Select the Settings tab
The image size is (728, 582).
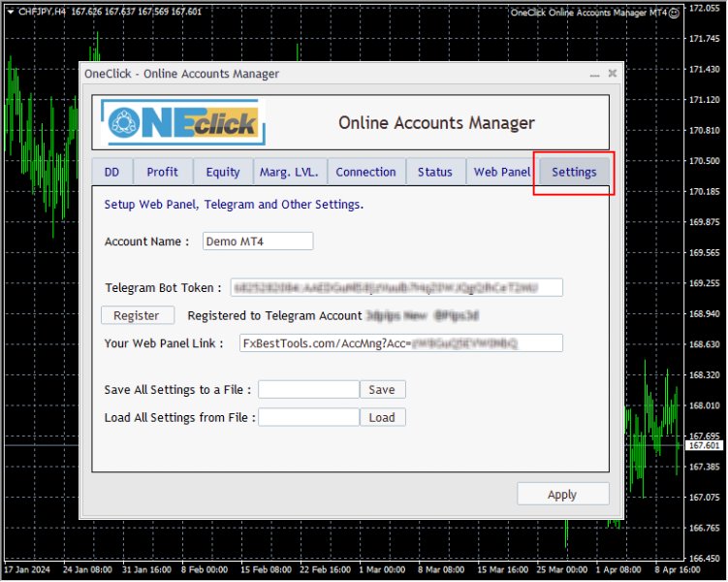[574, 172]
